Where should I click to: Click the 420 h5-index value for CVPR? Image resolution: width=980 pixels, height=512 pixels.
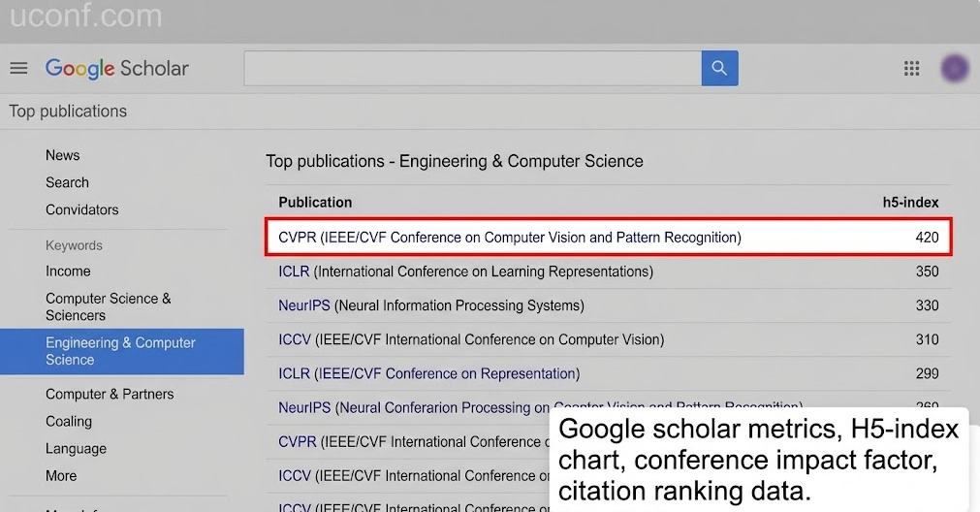click(x=927, y=237)
